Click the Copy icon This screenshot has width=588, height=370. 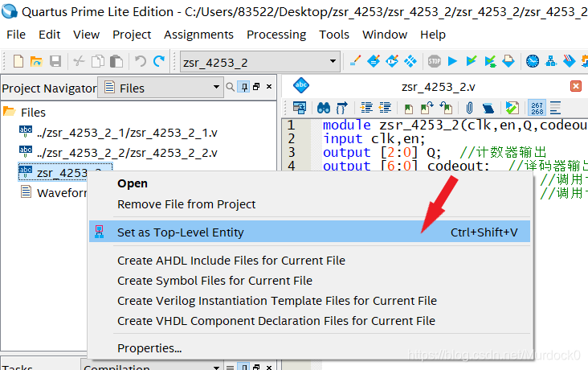pyautogui.click(x=98, y=61)
